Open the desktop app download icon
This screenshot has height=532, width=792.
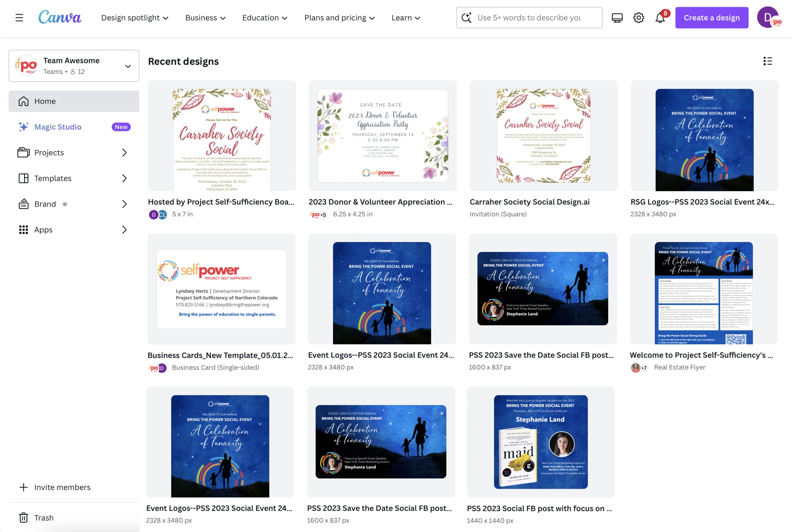tap(617, 18)
